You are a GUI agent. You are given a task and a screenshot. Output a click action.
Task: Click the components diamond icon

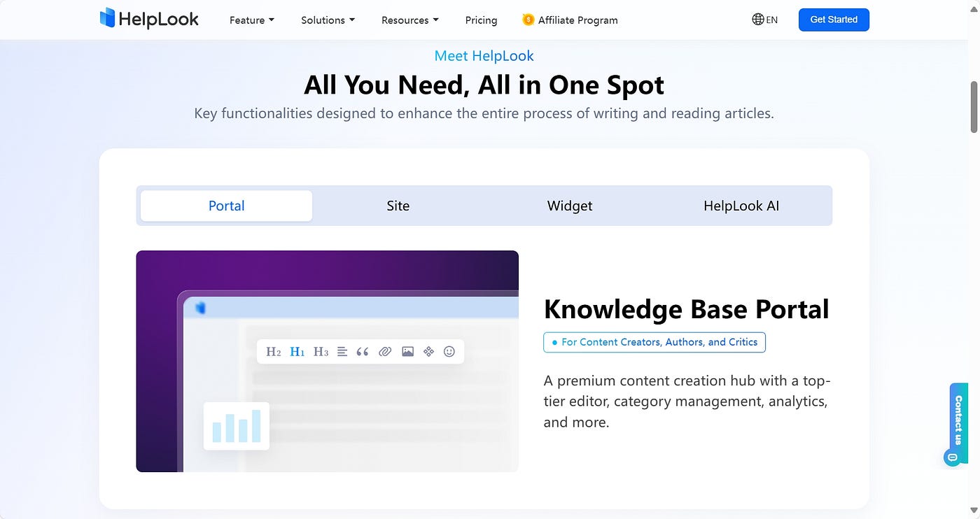(428, 352)
